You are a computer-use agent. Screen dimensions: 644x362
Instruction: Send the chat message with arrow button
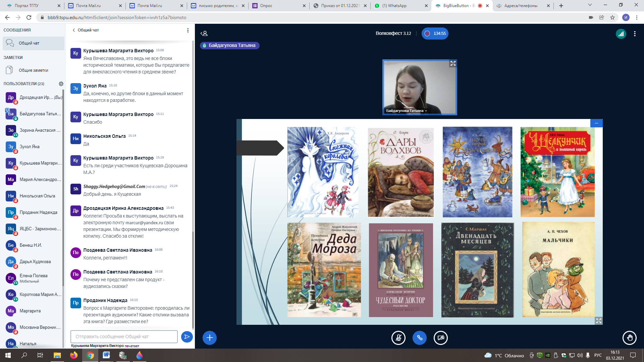pos(187,337)
